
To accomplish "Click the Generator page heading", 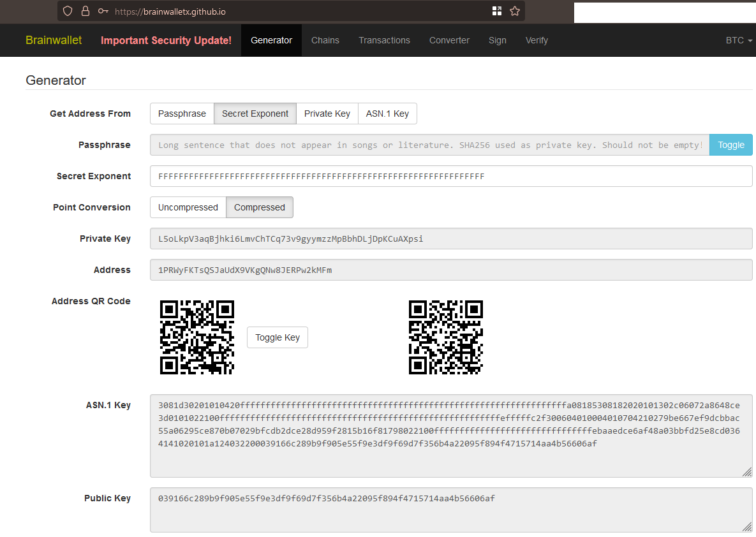I will [x=56, y=80].
